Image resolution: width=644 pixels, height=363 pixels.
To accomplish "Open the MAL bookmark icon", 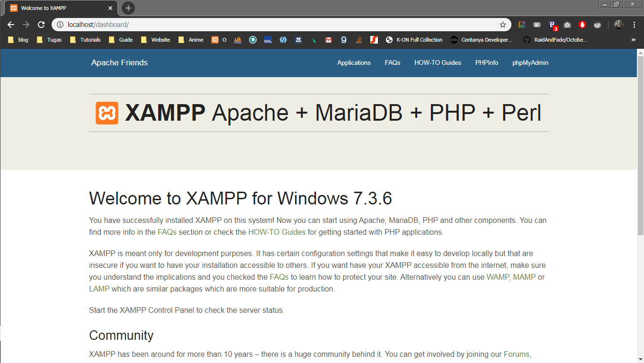I will click(x=268, y=40).
